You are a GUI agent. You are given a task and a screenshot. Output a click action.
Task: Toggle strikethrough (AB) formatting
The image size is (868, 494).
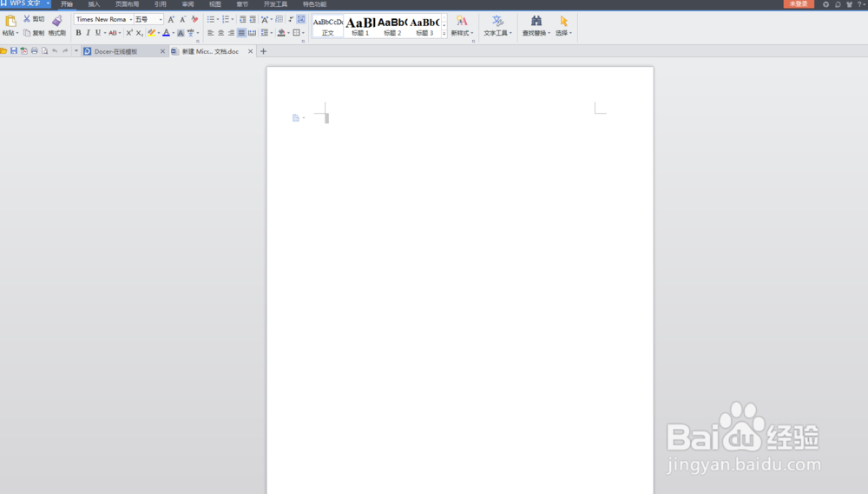click(x=112, y=33)
